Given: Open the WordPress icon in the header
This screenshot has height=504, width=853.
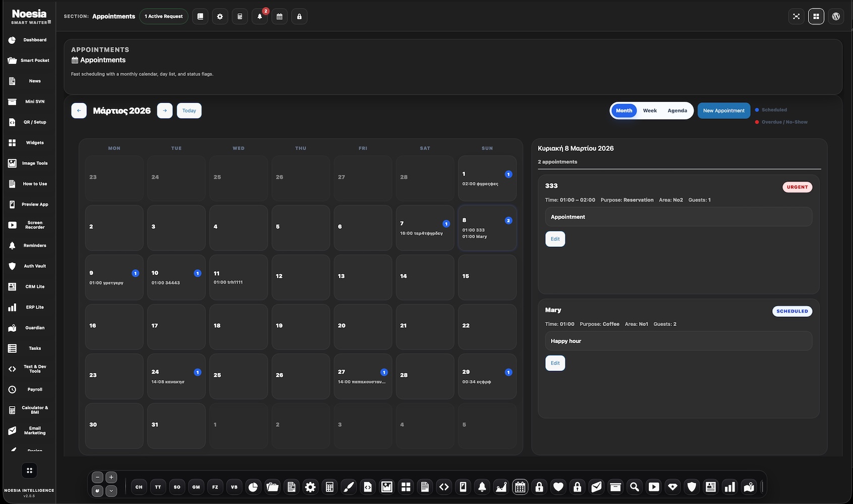Looking at the screenshot, I should coord(836,17).
